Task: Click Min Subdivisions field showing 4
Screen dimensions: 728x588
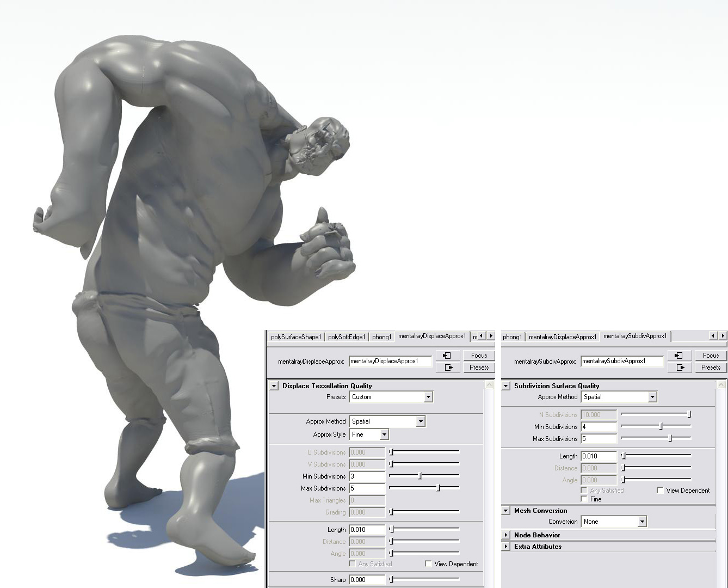Action: [599, 427]
